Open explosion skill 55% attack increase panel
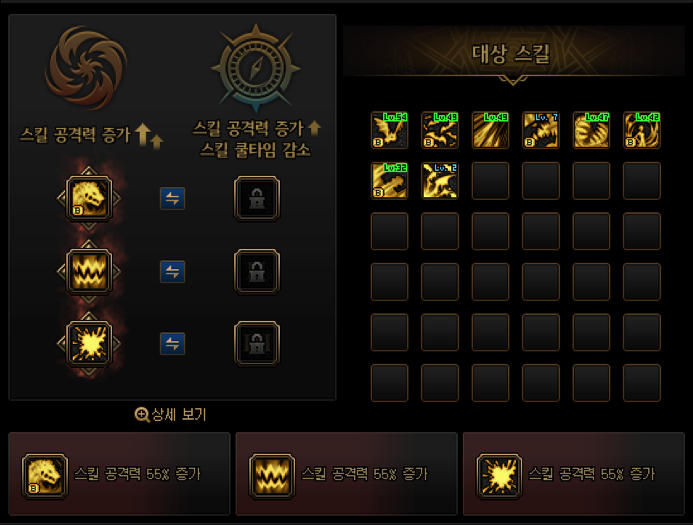This screenshot has width=693, height=525. pyautogui.click(x=574, y=474)
